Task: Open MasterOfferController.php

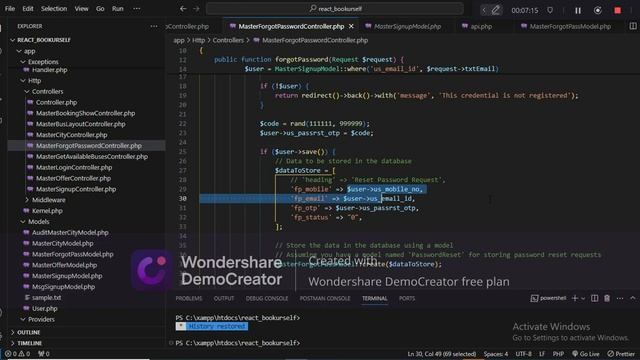Action: [x=73, y=178]
